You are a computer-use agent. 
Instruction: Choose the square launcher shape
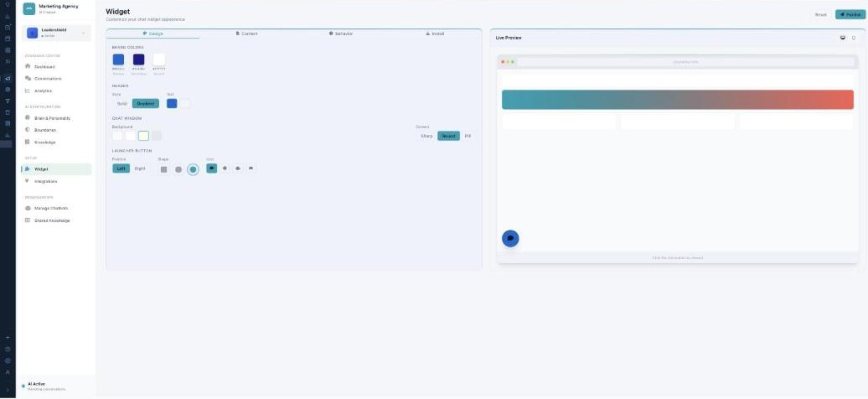(x=164, y=169)
